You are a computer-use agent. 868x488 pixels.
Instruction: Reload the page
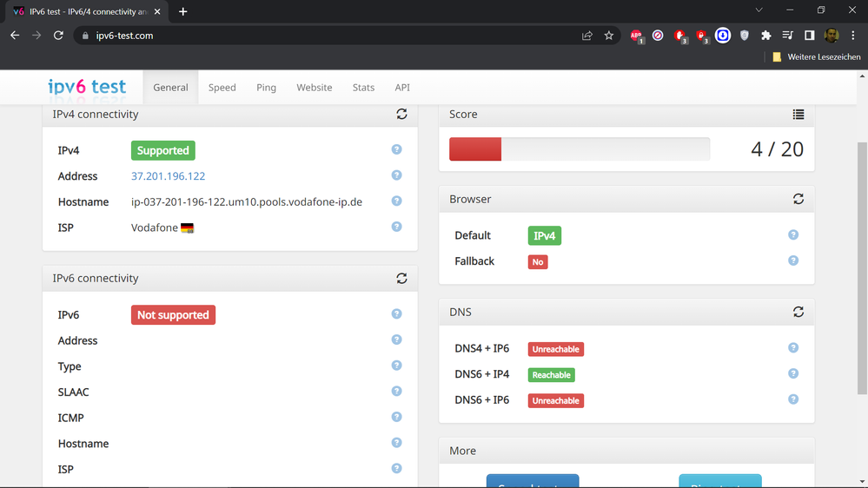pyautogui.click(x=58, y=36)
